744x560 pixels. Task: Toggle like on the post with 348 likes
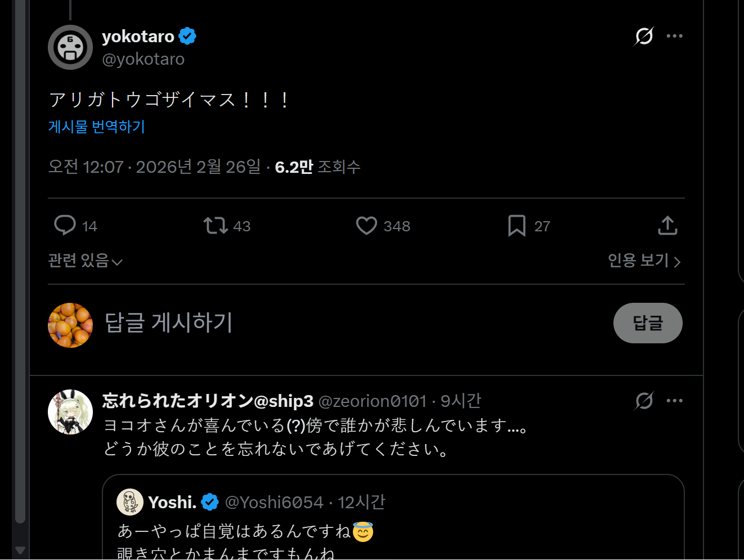[366, 226]
